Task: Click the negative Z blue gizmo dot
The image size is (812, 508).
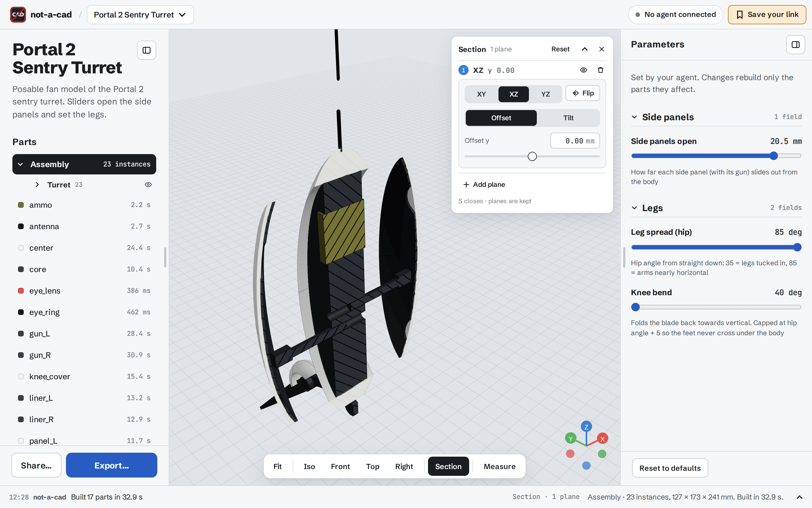Action: point(586,466)
